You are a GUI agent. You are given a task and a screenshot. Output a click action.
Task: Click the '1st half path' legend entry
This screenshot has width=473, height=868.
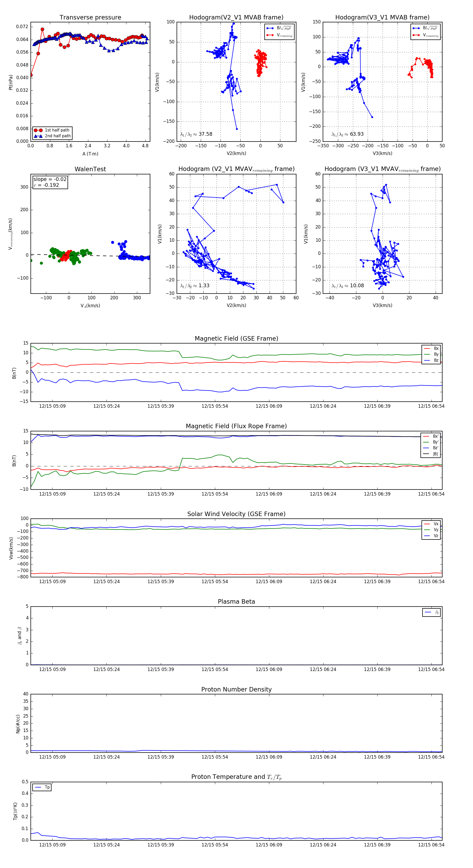point(53,130)
